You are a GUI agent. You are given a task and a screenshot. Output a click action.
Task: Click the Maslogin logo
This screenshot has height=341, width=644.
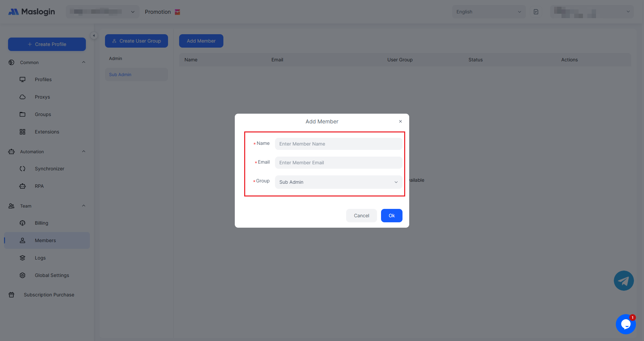coord(32,12)
